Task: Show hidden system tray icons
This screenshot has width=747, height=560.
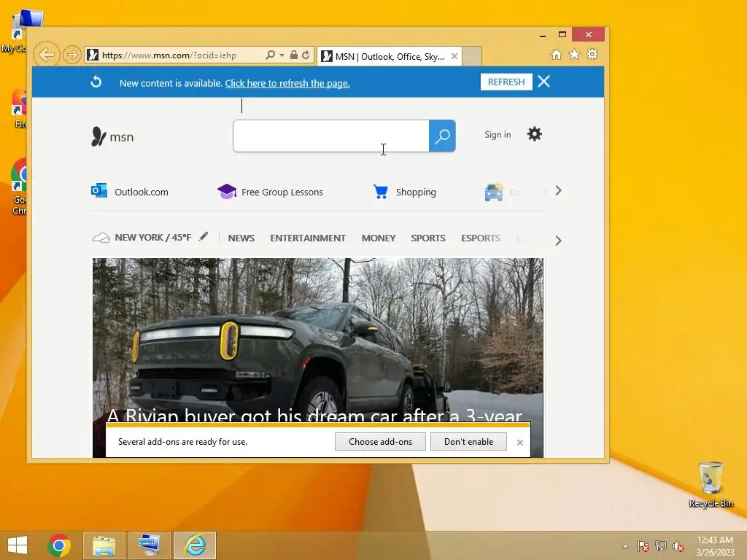Action: (625, 546)
